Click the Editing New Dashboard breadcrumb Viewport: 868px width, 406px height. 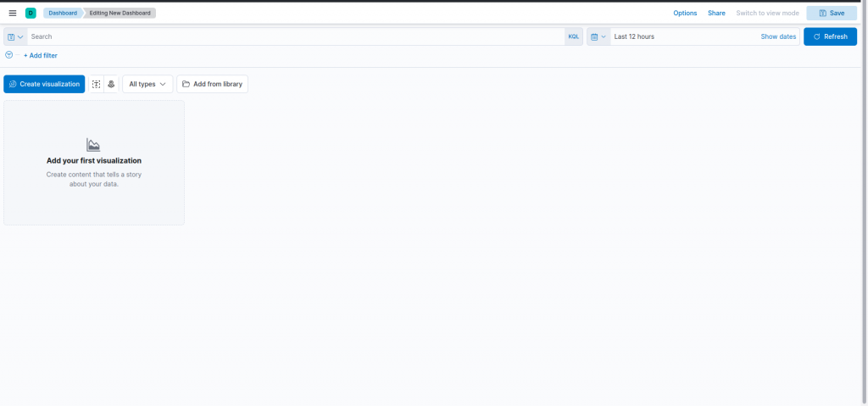(x=120, y=13)
